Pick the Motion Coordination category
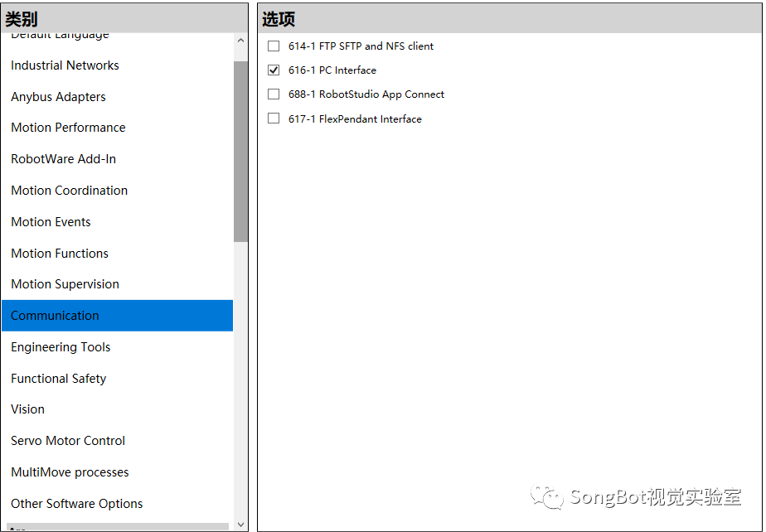766x532 pixels. pyautogui.click(x=117, y=191)
